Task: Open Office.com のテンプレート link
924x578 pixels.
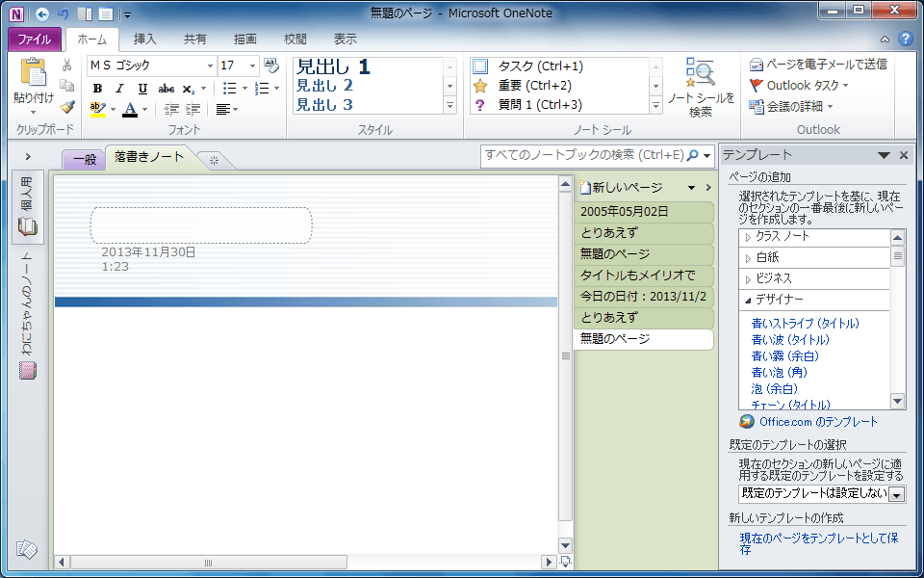Action: [818, 422]
